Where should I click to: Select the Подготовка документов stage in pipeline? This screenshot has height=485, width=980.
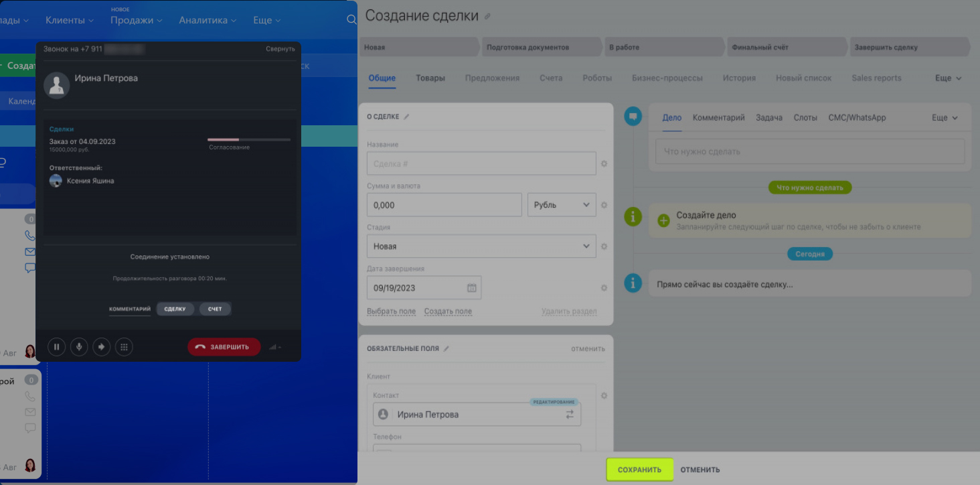tap(540, 48)
